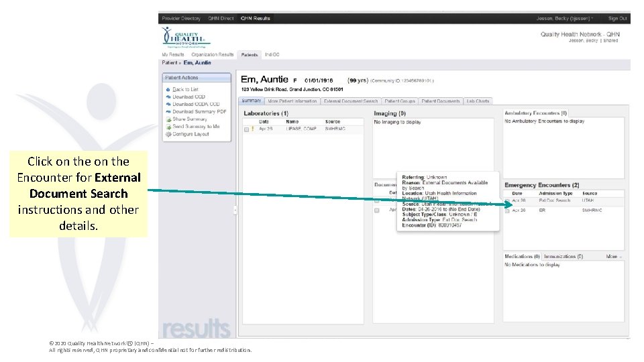Image resolution: width=644 pixels, height=362 pixels.
Task: Select the Summary tab
Action: point(251,101)
